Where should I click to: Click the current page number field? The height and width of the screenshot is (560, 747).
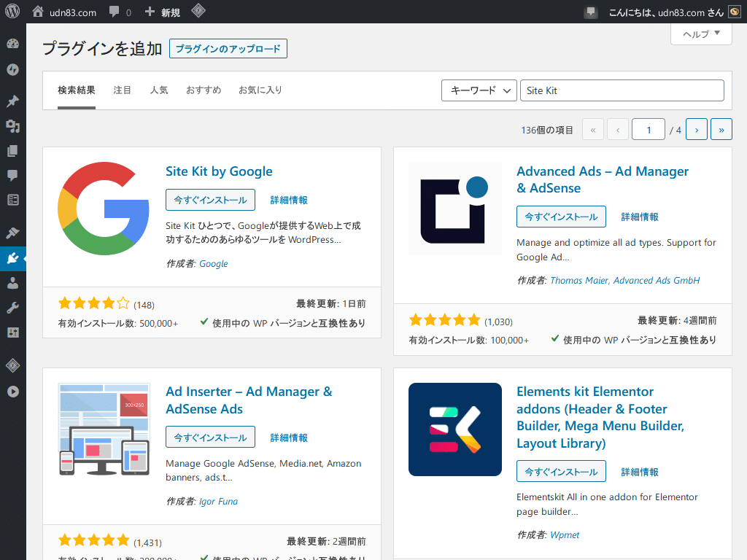point(649,130)
